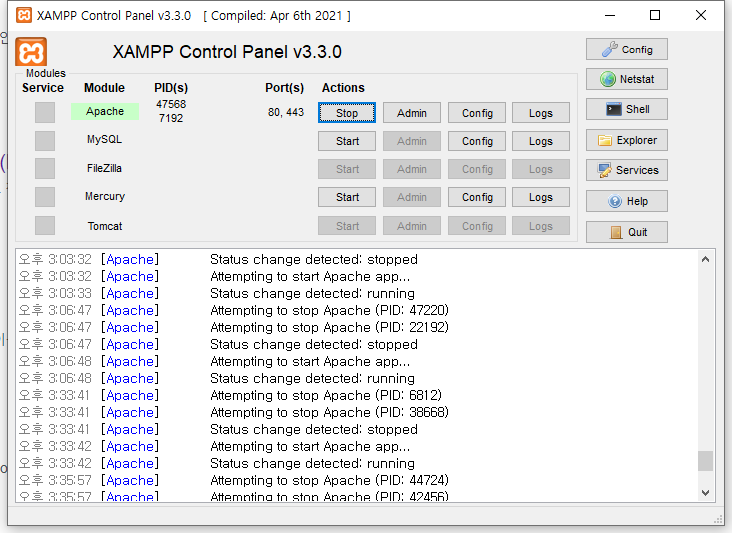Click the disabled FileZilla Start button

pos(347,169)
